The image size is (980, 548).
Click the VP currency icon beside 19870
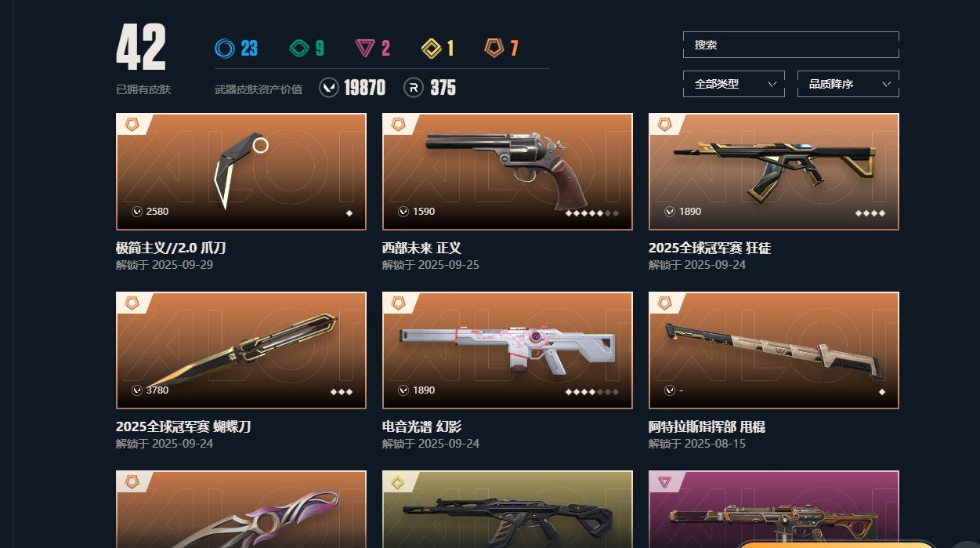click(329, 88)
